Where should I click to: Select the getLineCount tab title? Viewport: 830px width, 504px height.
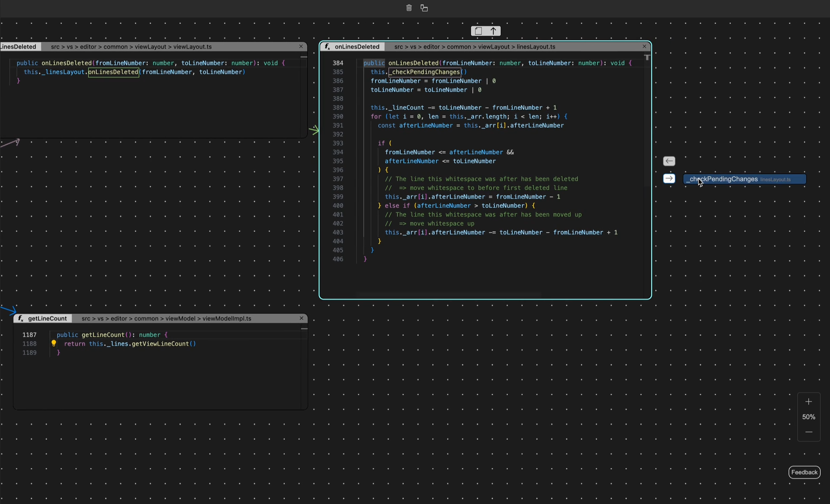pos(48,318)
